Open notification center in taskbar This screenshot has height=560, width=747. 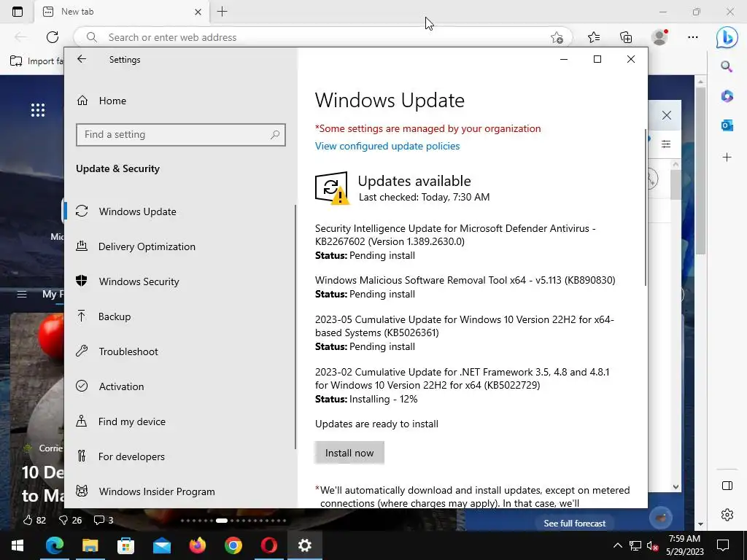pyautogui.click(x=723, y=545)
